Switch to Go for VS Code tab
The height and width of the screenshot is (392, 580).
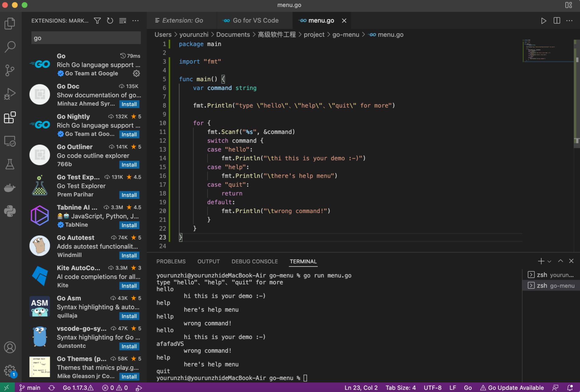[x=255, y=20]
